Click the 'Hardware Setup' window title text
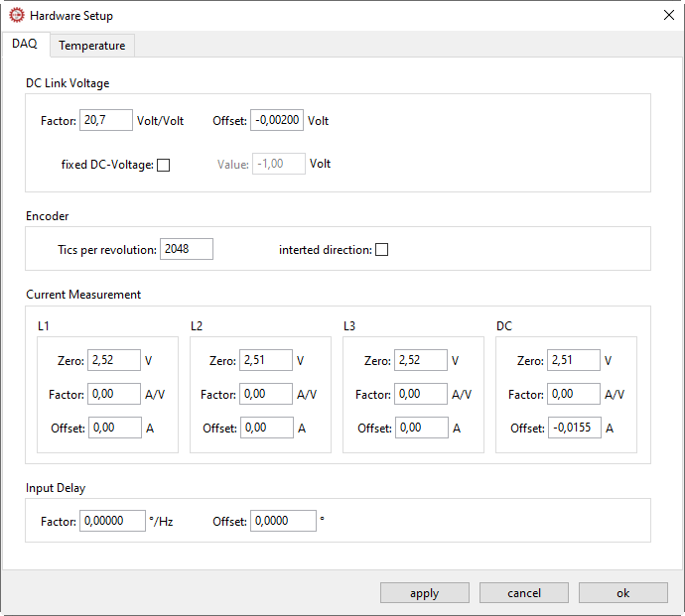Screen dimensions: 685x616 (x=71, y=16)
